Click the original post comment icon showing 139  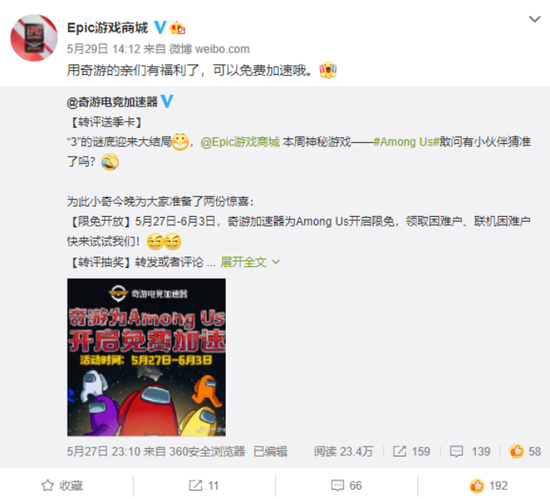pyautogui.click(x=470, y=451)
